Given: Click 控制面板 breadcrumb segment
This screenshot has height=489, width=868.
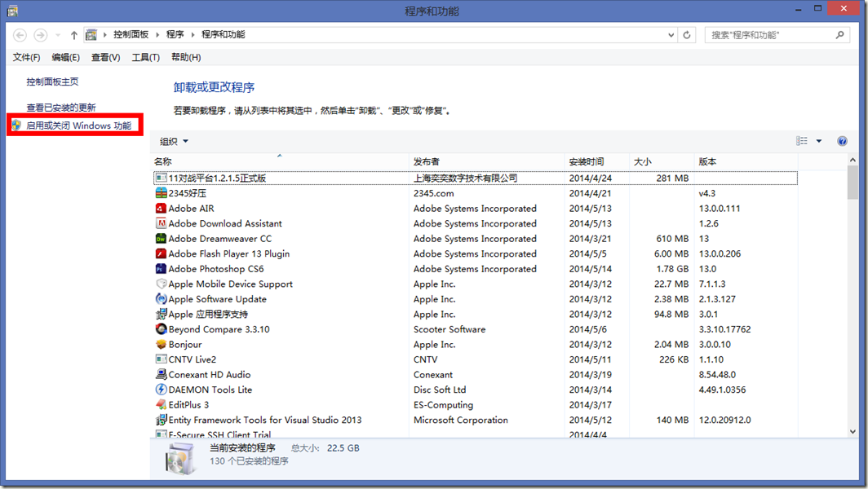Looking at the screenshot, I should (131, 34).
